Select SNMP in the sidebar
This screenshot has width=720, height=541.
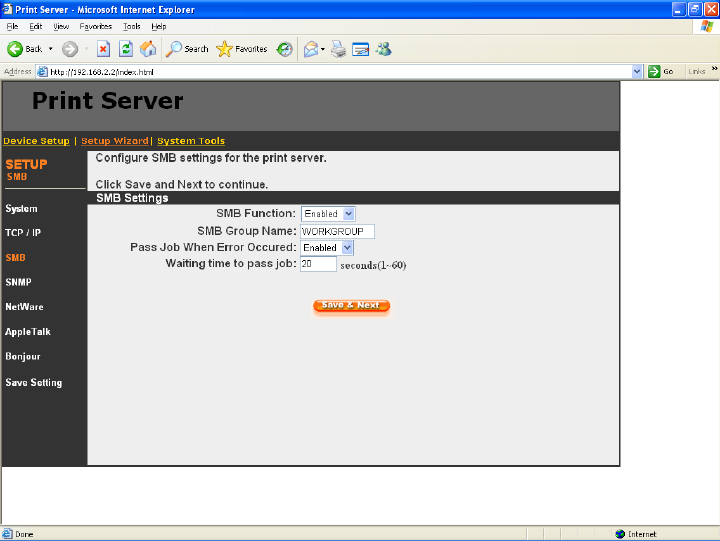tap(18, 282)
